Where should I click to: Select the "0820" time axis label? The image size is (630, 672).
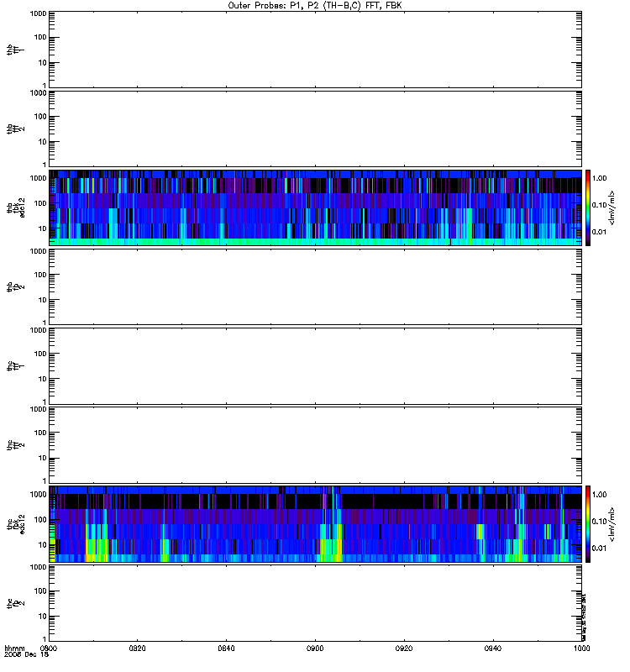[x=137, y=648]
